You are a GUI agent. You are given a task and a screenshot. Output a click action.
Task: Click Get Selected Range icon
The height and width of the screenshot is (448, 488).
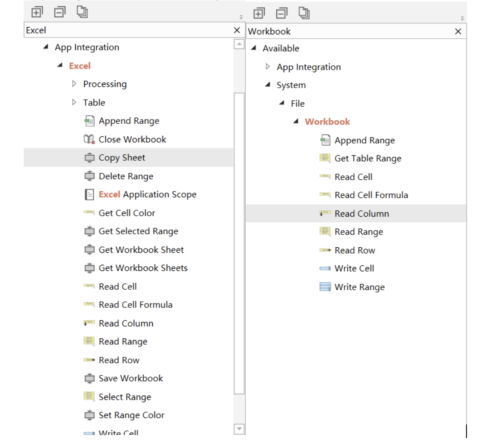pyautogui.click(x=90, y=231)
